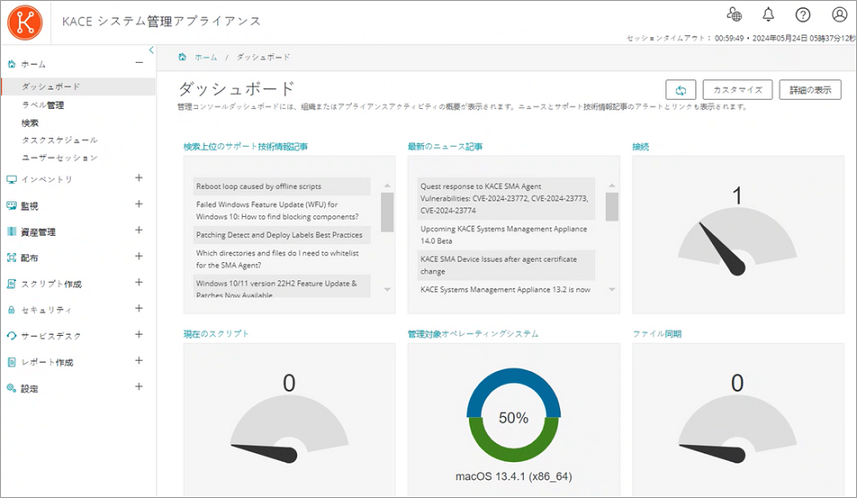Expand the 監視 section plus sign
This screenshot has height=498, width=857.
(139, 204)
